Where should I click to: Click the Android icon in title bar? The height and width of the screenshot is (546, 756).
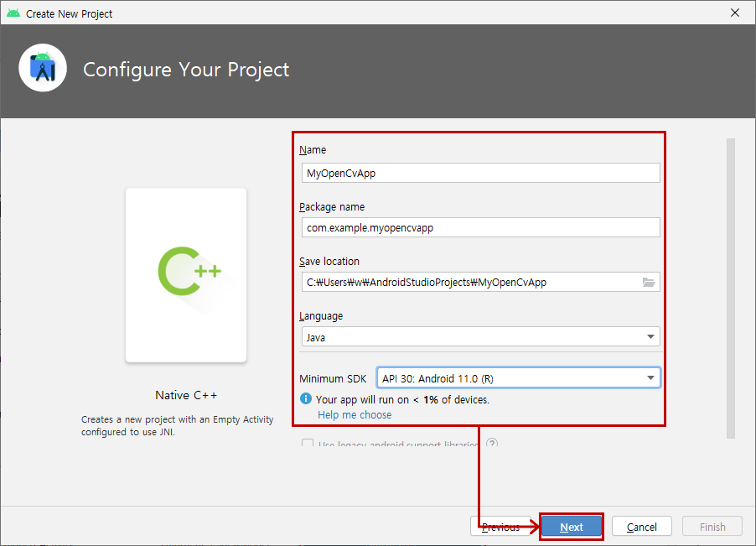pos(13,13)
